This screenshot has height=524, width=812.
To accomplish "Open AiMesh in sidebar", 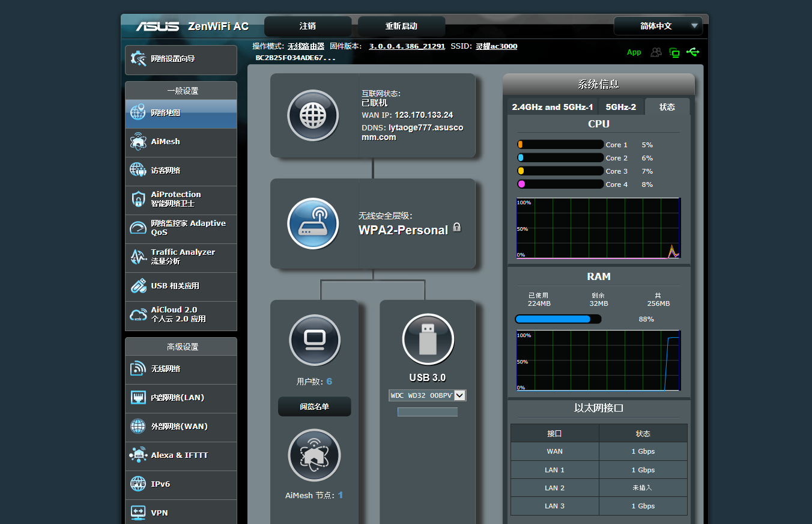I will 181,142.
